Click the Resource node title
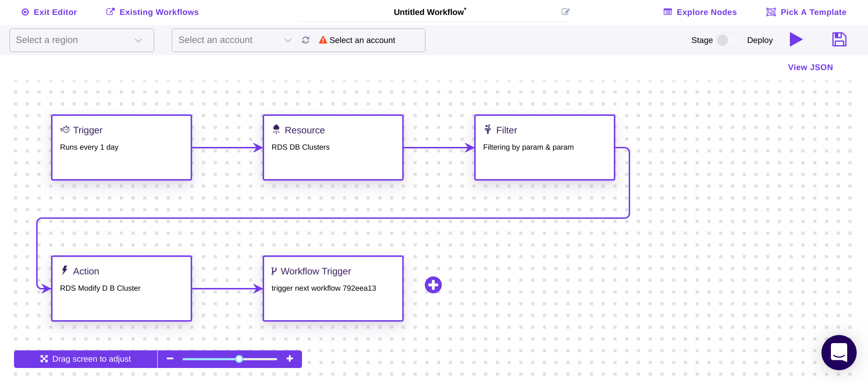 (x=305, y=130)
